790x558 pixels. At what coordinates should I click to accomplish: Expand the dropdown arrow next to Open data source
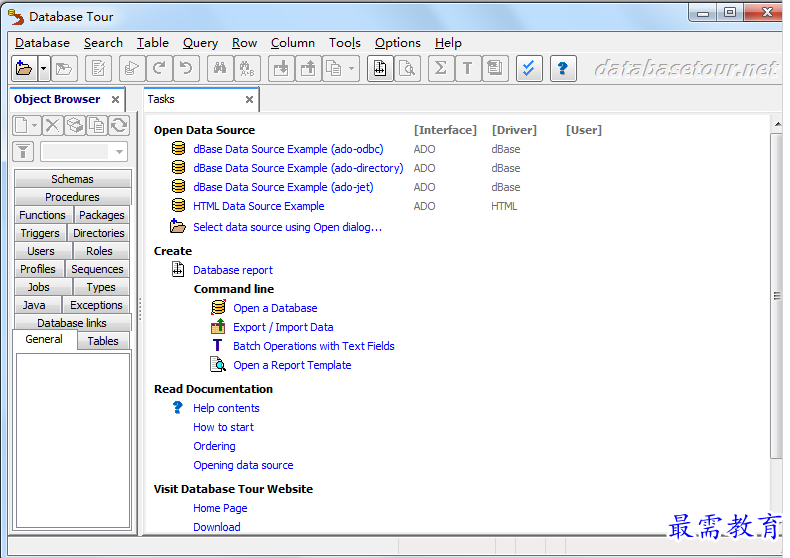coord(44,68)
